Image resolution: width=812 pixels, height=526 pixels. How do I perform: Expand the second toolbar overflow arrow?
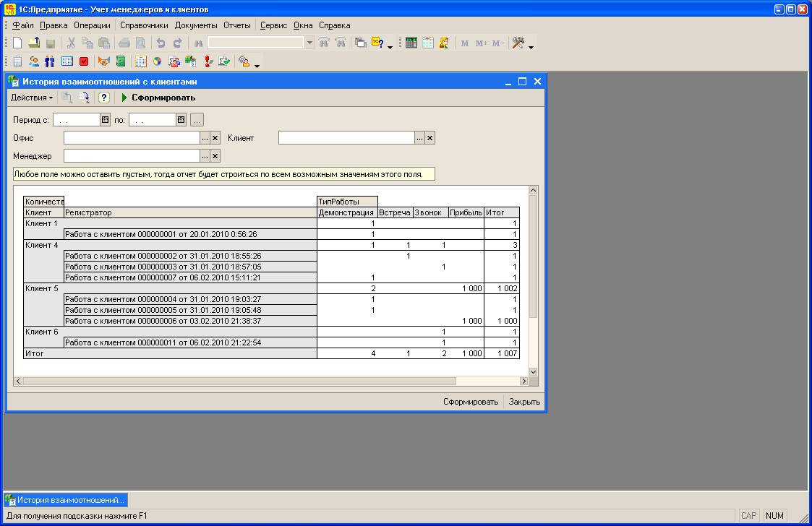pyautogui.click(x=257, y=66)
